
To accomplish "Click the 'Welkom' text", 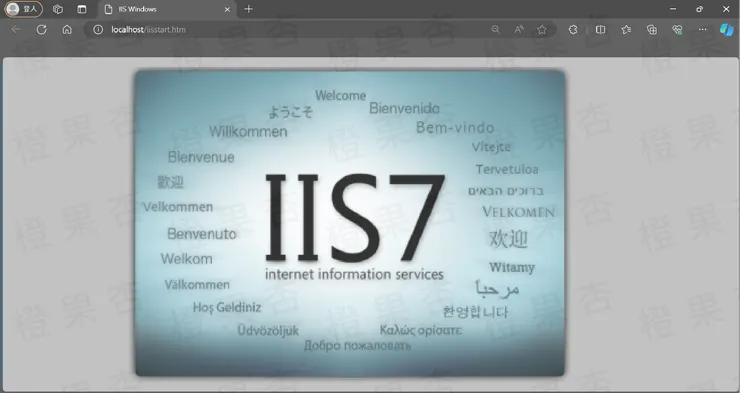I will [186, 259].
